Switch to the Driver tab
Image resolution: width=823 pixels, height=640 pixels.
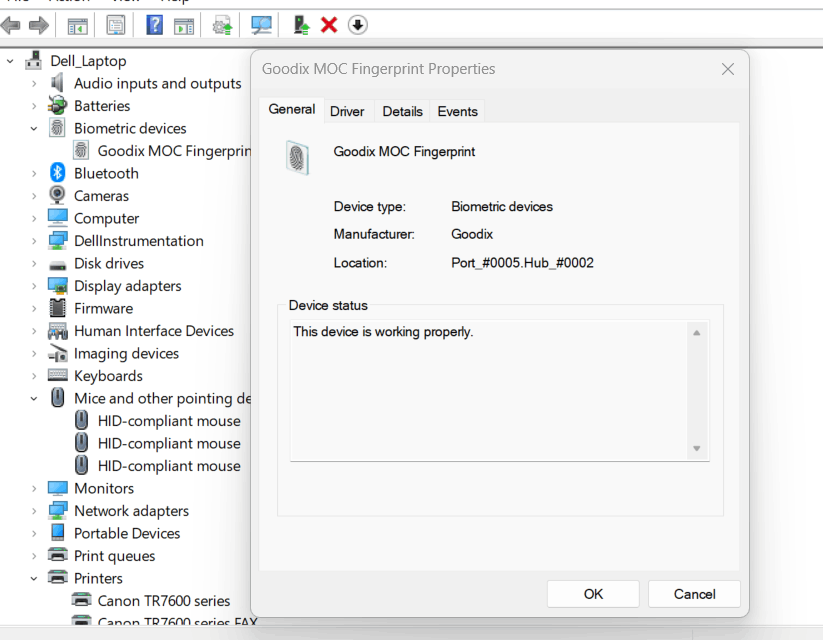tap(347, 111)
